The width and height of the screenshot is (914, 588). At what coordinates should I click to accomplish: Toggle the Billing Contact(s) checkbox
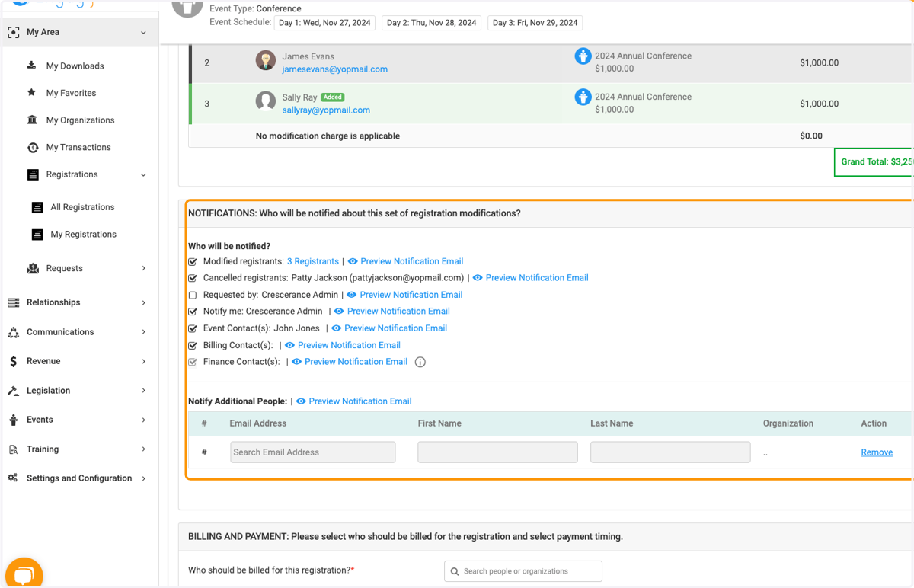coord(193,346)
